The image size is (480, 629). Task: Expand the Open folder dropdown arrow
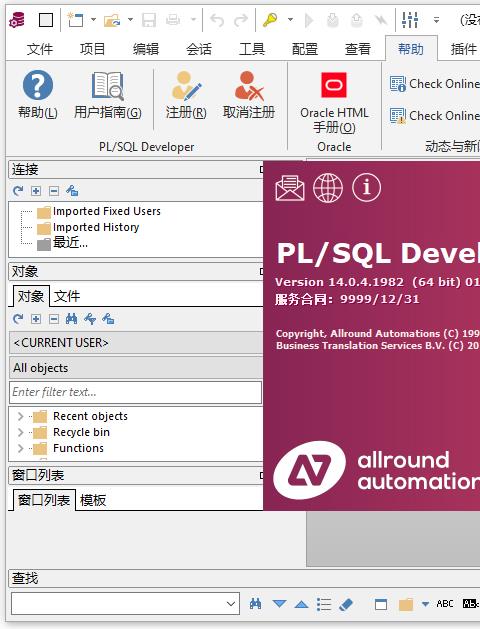pos(130,19)
